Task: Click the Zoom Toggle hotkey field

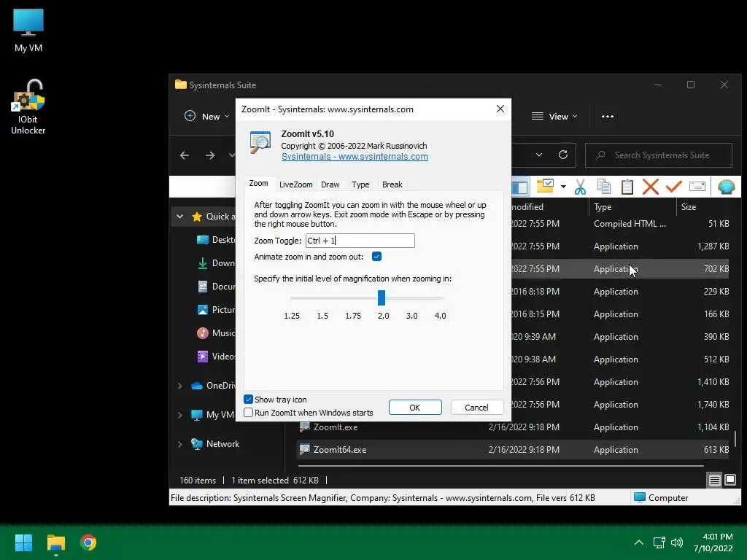Action: click(360, 241)
